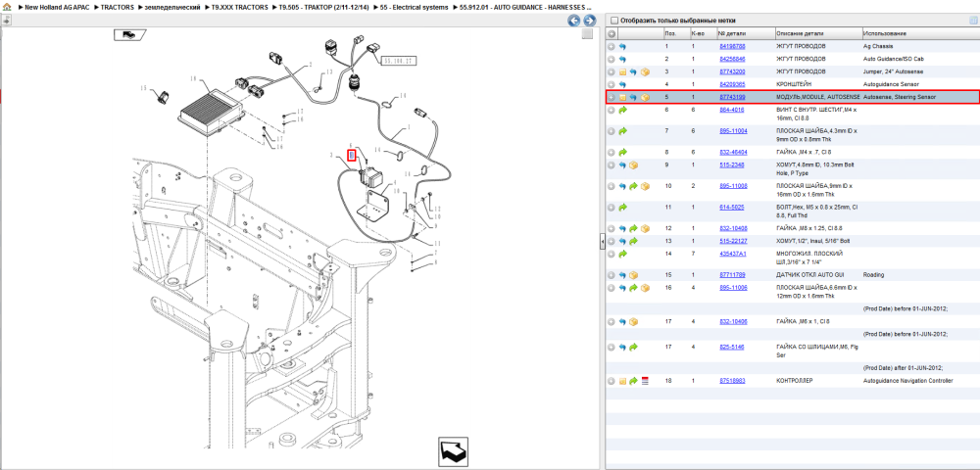Click green arrow icon for part 895-11008
980x470 pixels.
634,186
